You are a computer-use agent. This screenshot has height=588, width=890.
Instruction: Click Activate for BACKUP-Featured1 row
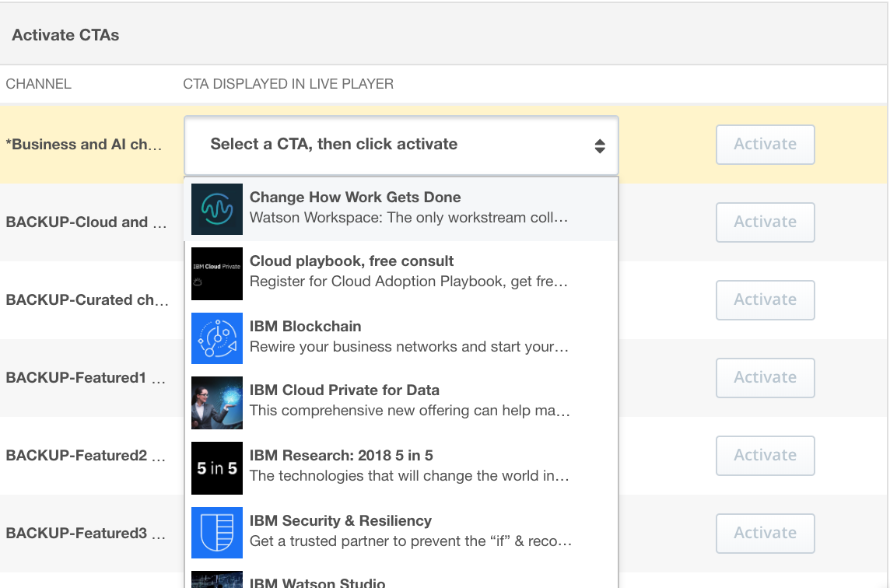[x=765, y=378]
